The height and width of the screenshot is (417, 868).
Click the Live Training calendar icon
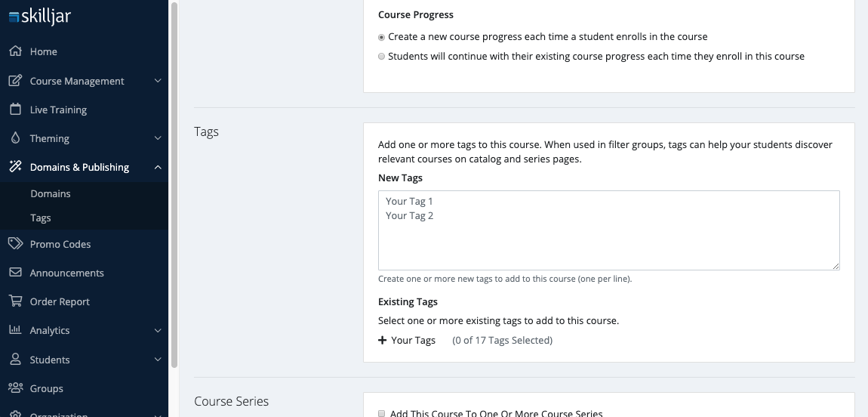pyautogui.click(x=15, y=110)
